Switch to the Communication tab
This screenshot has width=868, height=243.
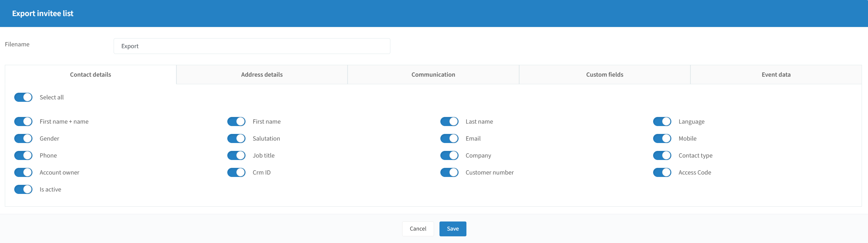pyautogui.click(x=433, y=75)
